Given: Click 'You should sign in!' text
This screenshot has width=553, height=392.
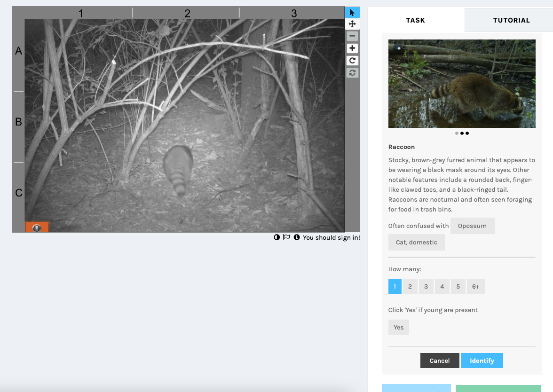Looking at the screenshot, I should tap(331, 238).
